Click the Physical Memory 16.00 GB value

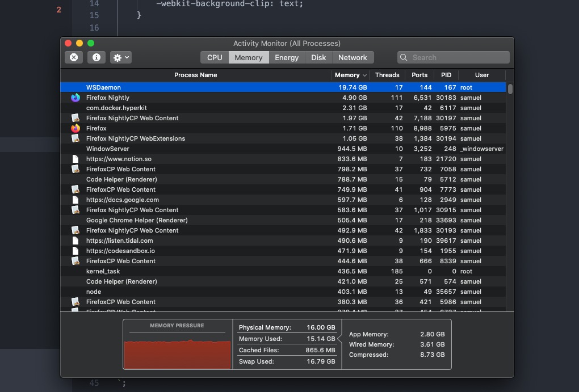tap(321, 327)
